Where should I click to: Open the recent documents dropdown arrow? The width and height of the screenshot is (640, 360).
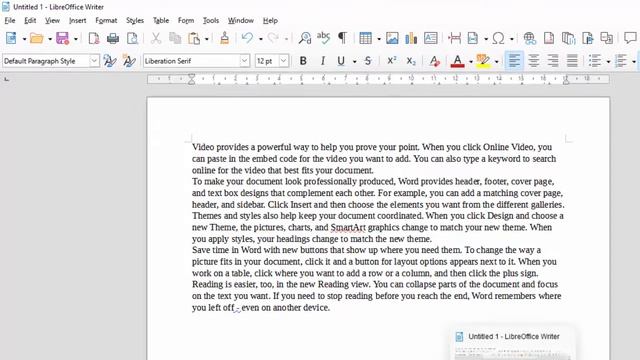50,39
